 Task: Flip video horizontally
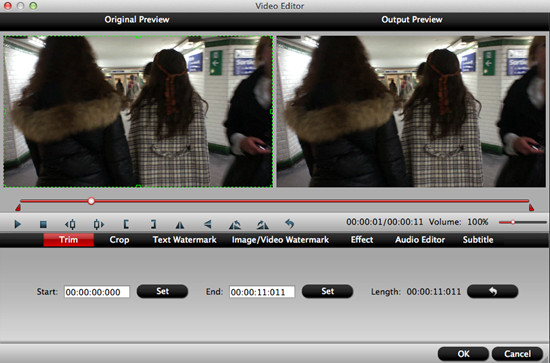(x=180, y=224)
